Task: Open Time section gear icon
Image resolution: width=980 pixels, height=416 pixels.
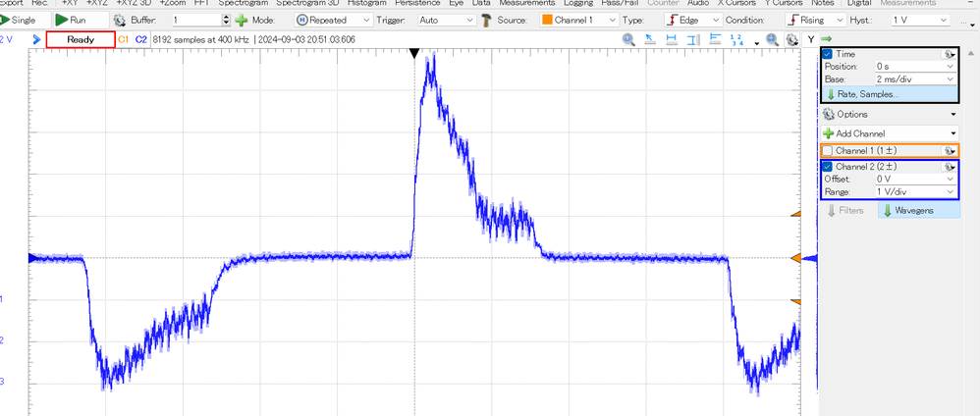Action: tap(949, 54)
